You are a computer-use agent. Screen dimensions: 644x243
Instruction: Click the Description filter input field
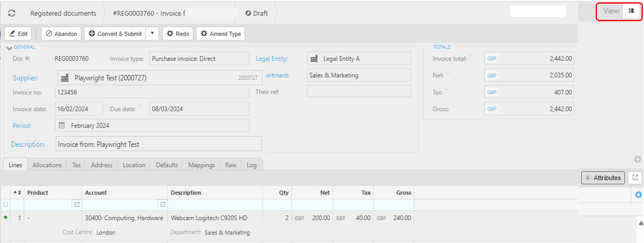pos(214,205)
